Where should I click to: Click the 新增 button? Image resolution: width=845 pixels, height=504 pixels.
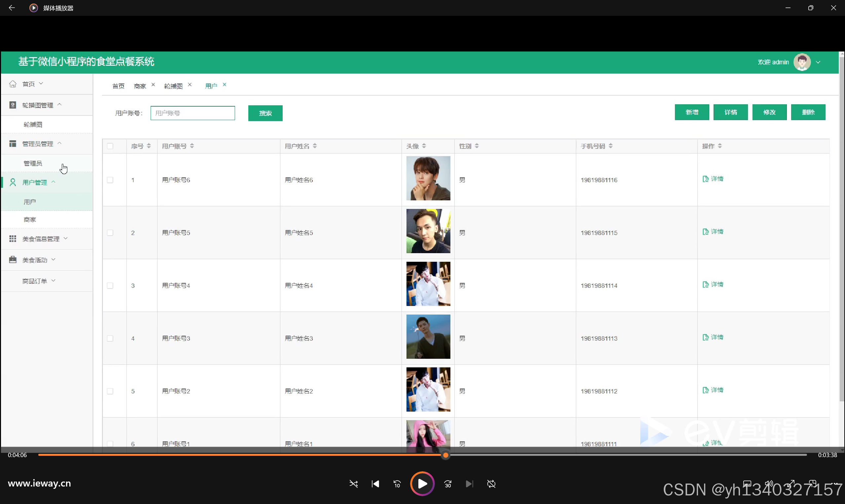pos(691,112)
